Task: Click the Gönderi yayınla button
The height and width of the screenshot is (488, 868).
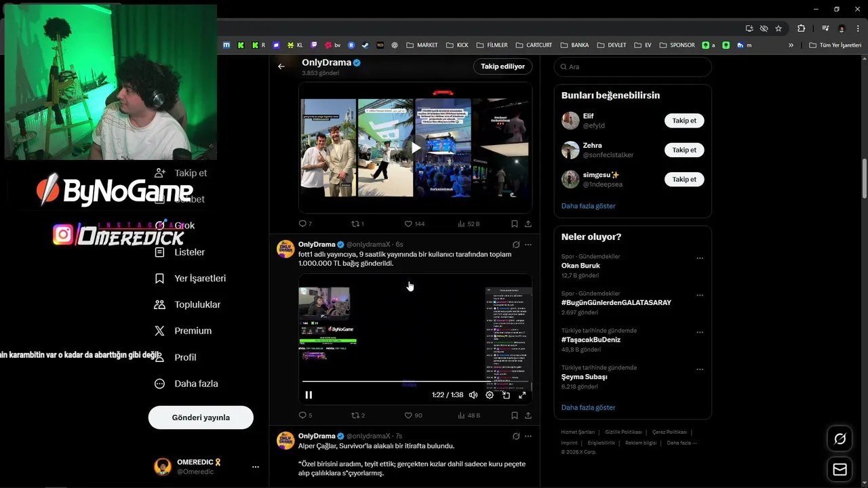Action: click(201, 418)
